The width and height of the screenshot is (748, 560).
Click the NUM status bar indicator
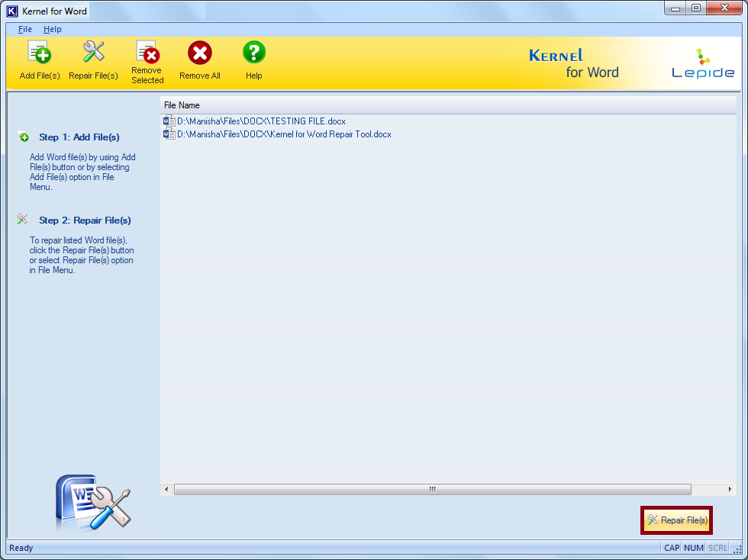point(693,548)
